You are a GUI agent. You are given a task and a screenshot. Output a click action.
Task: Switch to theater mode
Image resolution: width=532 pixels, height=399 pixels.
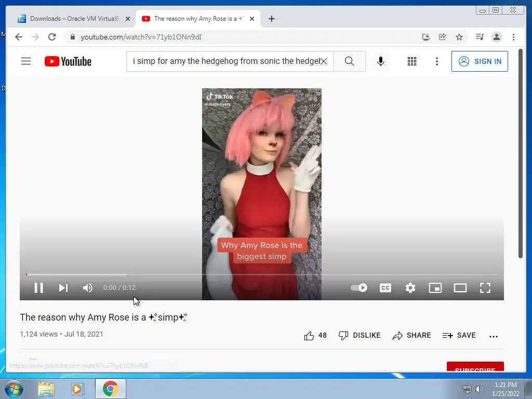pos(460,288)
